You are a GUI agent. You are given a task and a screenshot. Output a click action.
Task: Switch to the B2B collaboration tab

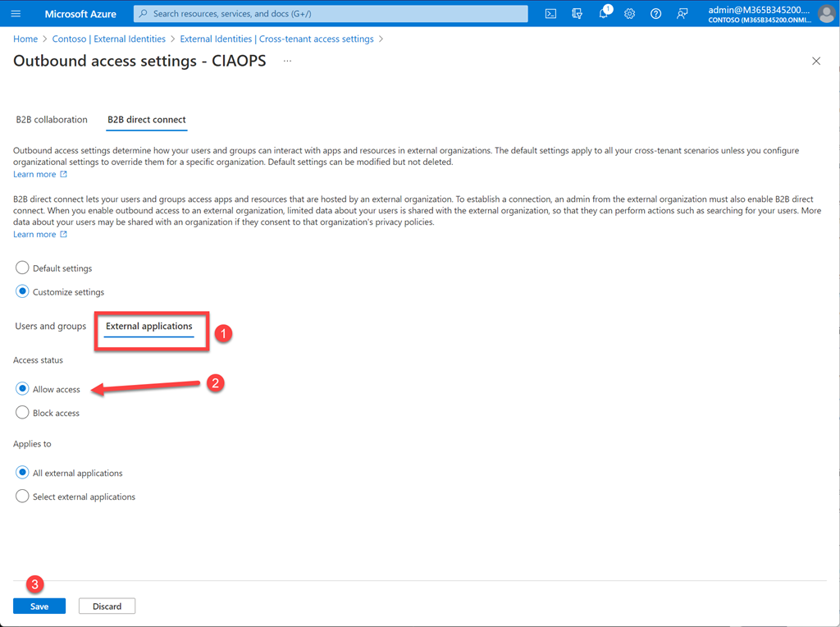(52, 120)
